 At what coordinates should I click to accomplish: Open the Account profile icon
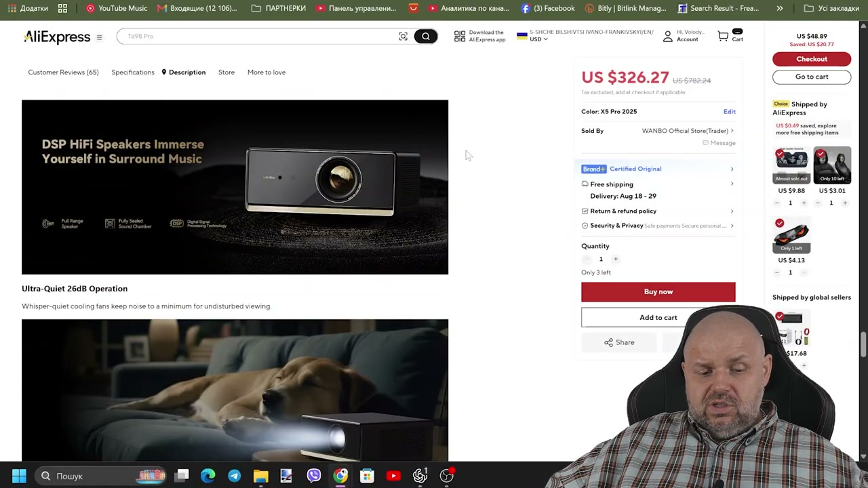[668, 37]
